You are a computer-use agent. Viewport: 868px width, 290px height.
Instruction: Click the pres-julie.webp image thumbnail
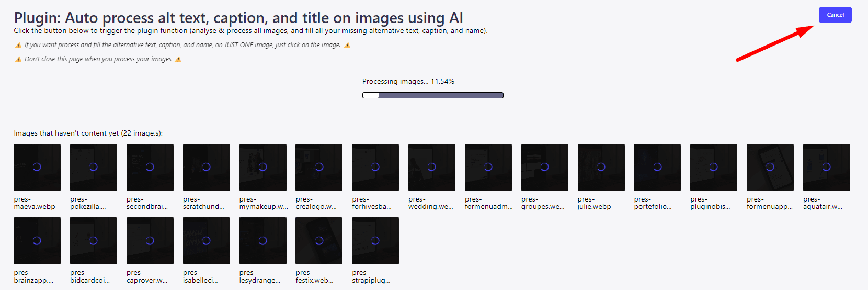coord(601,168)
